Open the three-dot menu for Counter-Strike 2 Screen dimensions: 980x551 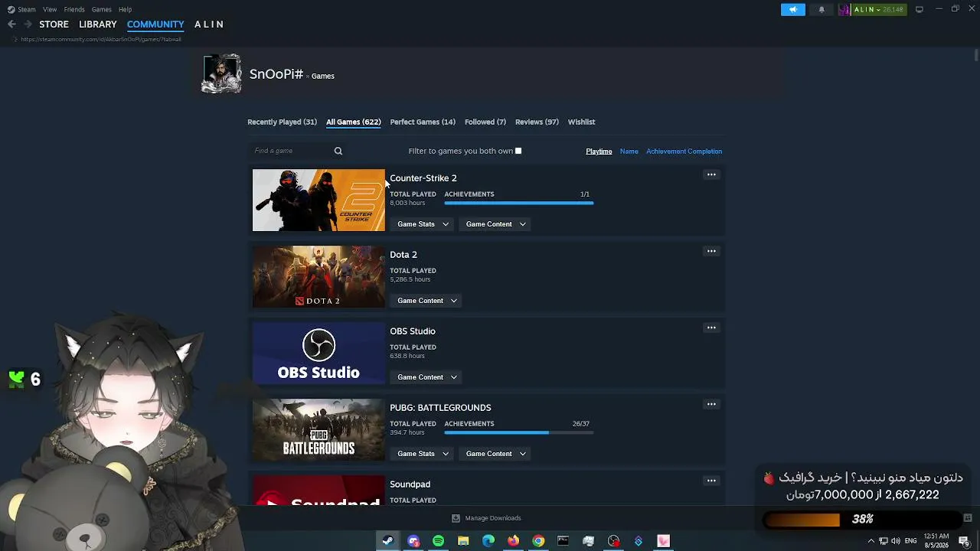(x=711, y=174)
